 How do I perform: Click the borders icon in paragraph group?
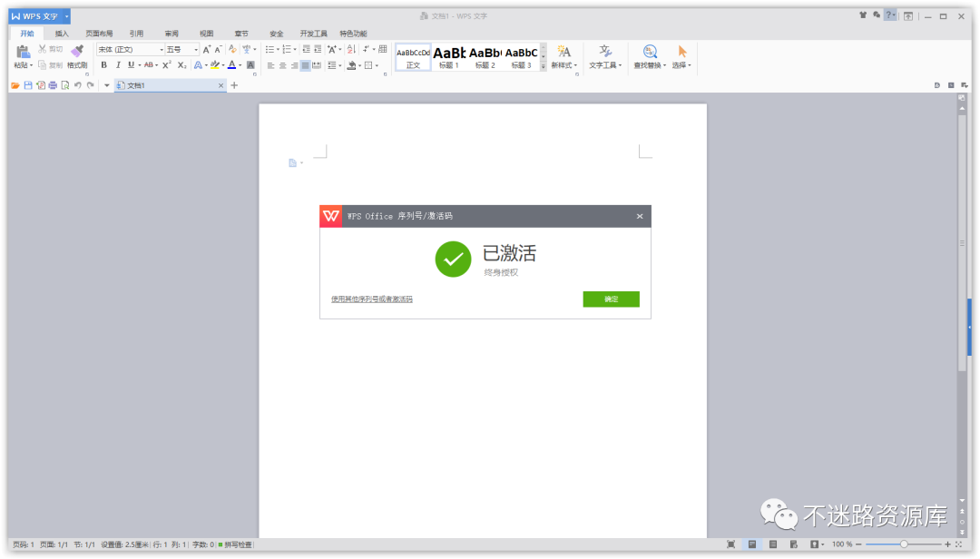pyautogui.click(x=368, y=65)
